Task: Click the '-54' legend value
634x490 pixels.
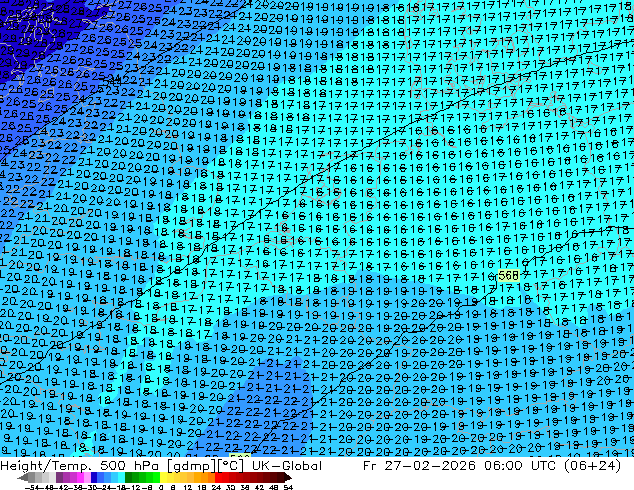Action: (x=32, y=488)
